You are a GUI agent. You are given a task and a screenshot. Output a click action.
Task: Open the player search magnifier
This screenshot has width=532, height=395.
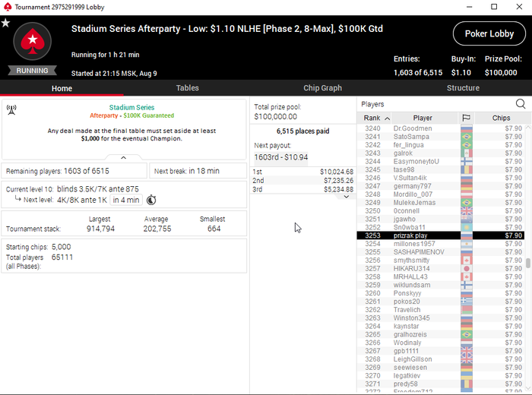[x=520, y=104]
